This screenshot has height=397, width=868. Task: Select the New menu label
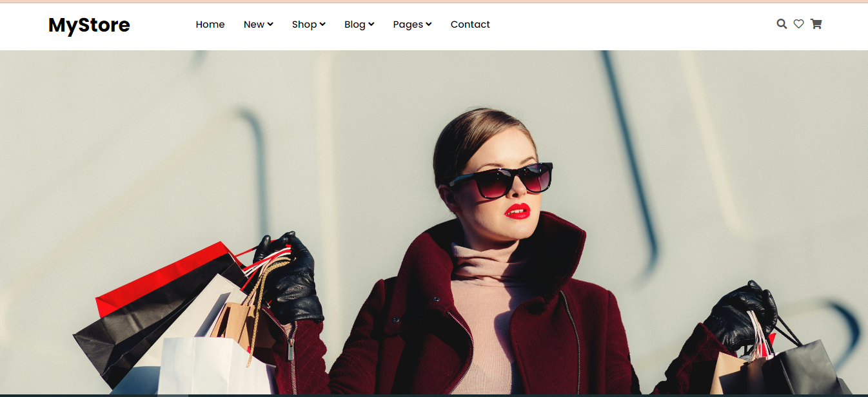coord(253,24)
